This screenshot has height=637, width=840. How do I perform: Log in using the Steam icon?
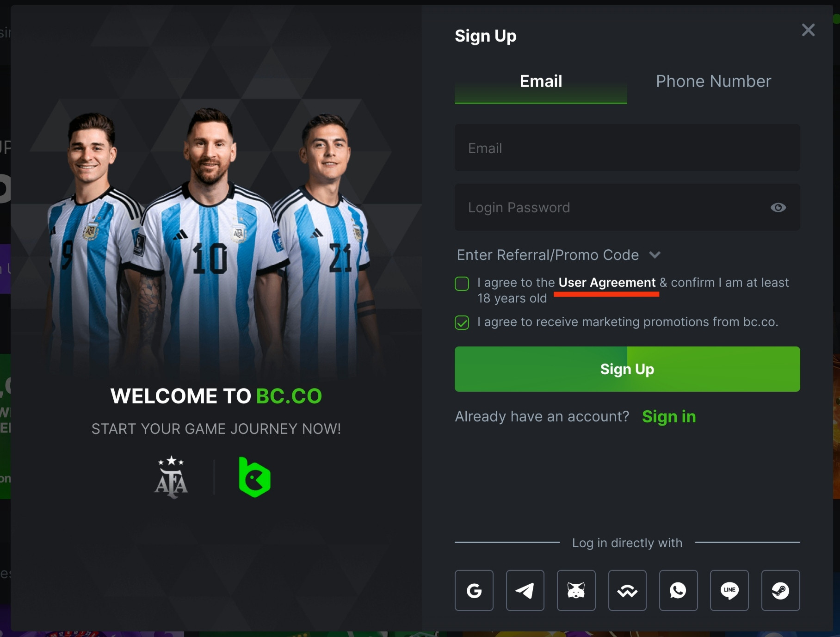(x=781, y=590)
